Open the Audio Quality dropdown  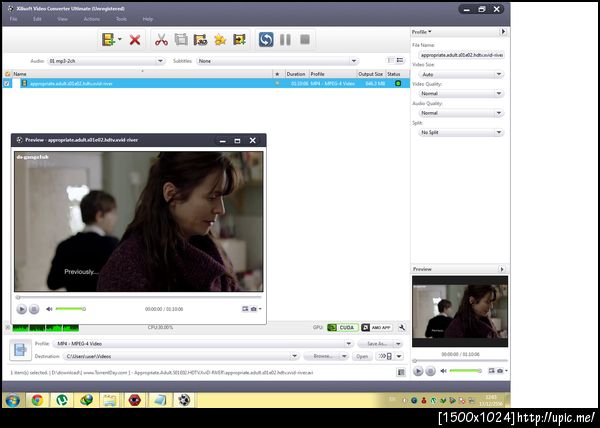pos(461,113)
